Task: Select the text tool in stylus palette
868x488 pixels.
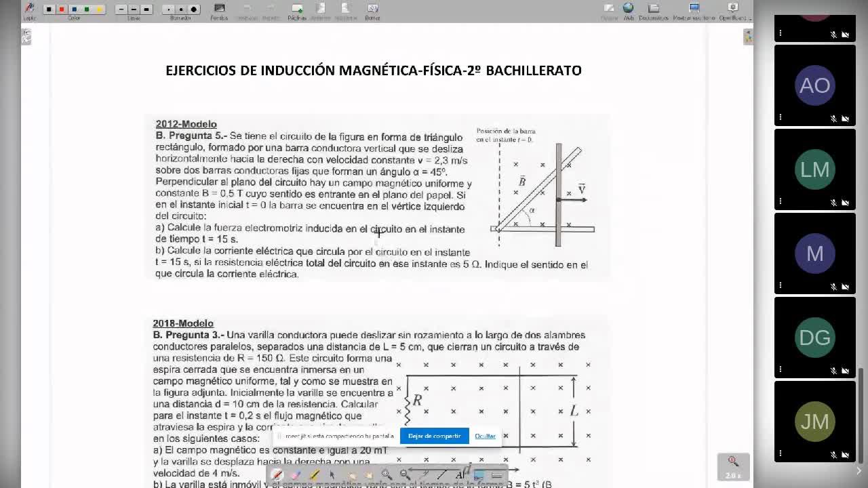Action: coord(460,474)
